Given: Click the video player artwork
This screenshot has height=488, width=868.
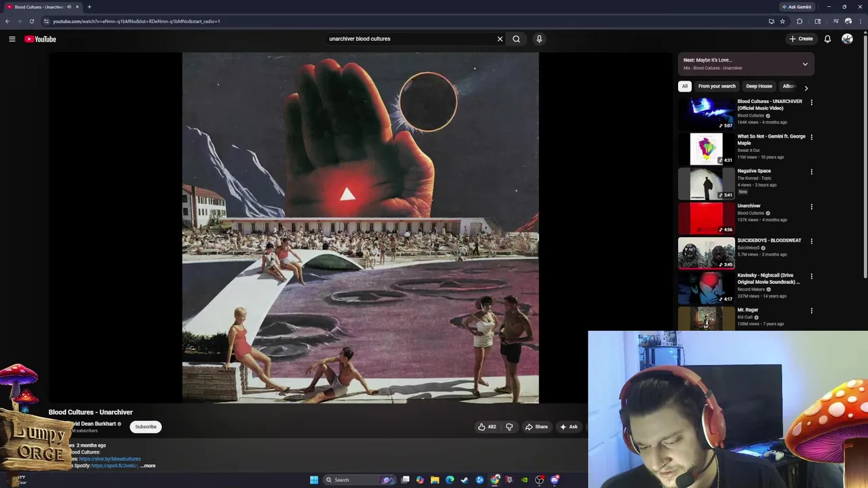Looking at the screenshot, I should pos(360,228).
